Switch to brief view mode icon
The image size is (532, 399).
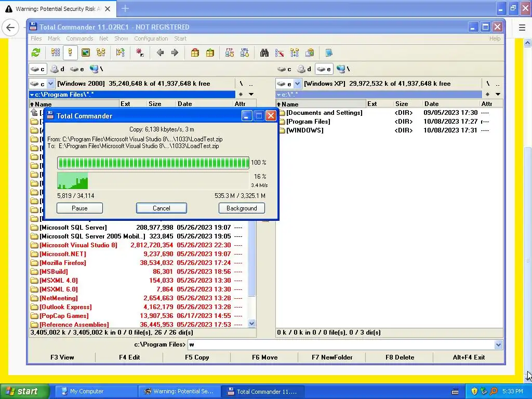(x=55, y=52)
